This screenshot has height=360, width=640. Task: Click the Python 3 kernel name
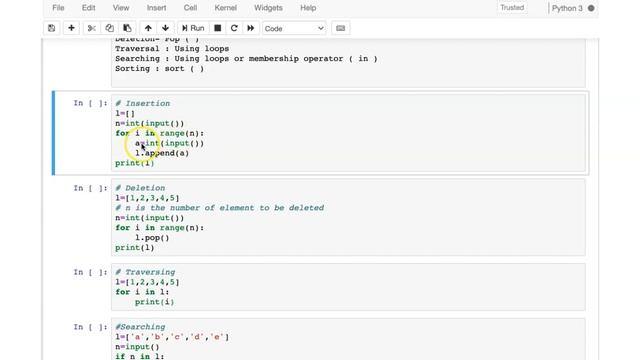click(x=567, y=8)
